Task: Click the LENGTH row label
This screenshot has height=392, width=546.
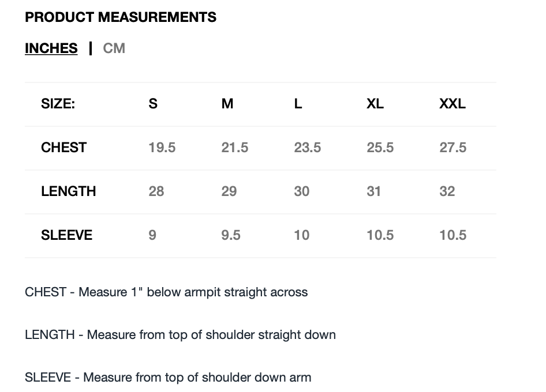Action: [68, 191]
